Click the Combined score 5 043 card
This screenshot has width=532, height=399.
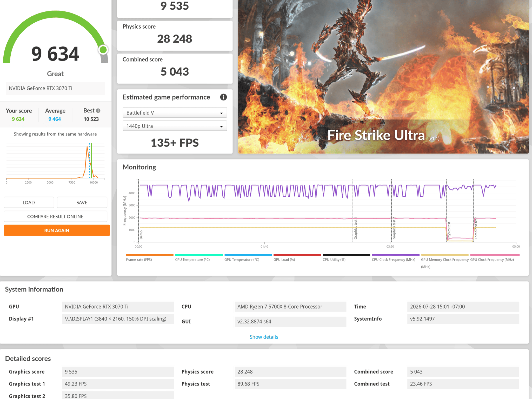click(x=175, y=69)
